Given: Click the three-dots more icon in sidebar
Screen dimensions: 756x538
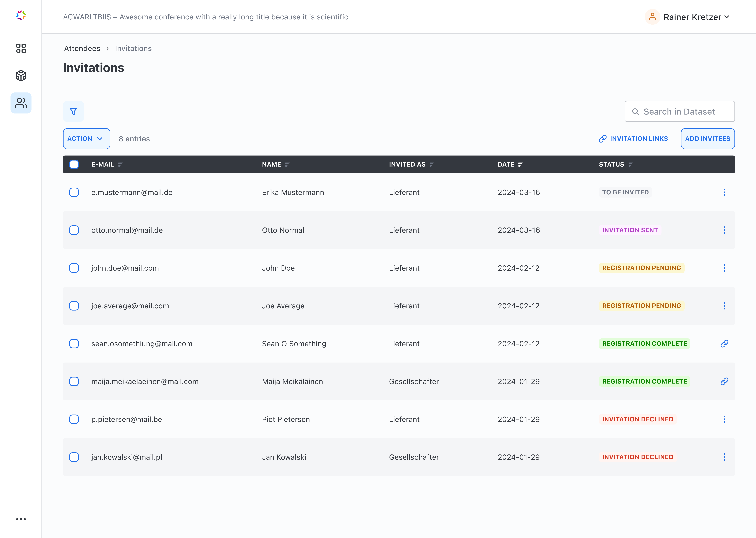Looking at the screenshot, I should coord(21,519).
